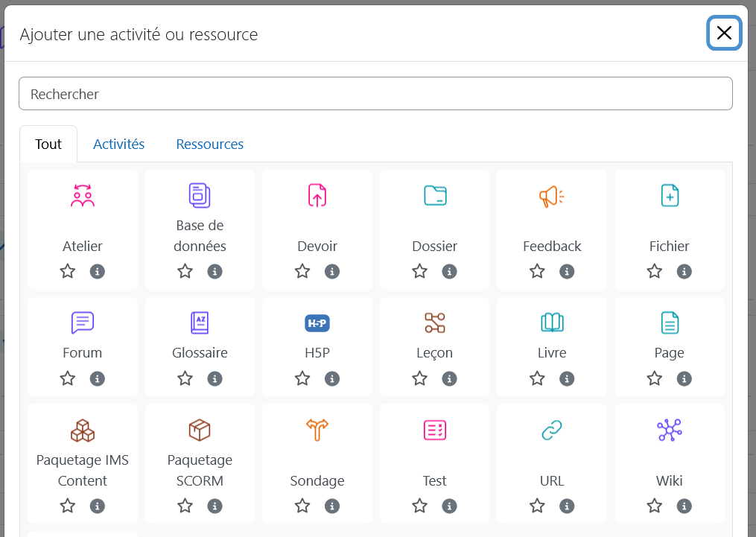The image size is (756, 537).
Task: Click the Page resource label
Action: coord(669,353)
